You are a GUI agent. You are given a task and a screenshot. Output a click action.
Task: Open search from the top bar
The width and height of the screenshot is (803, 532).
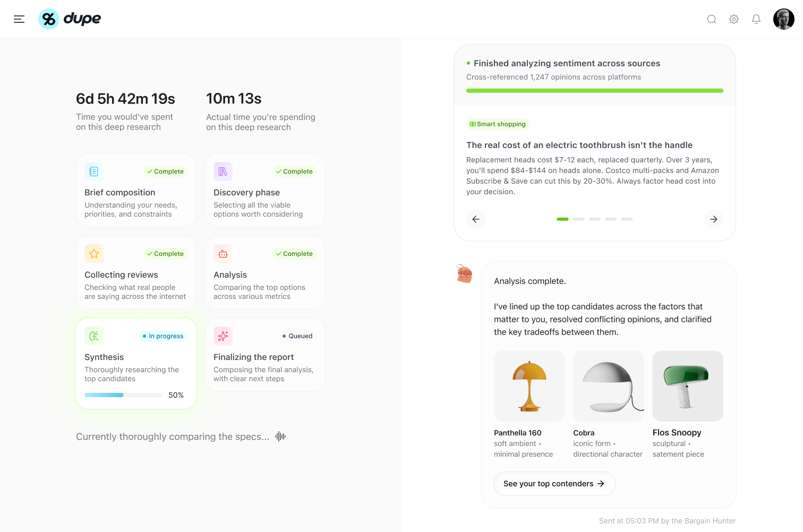coord(712,19)
